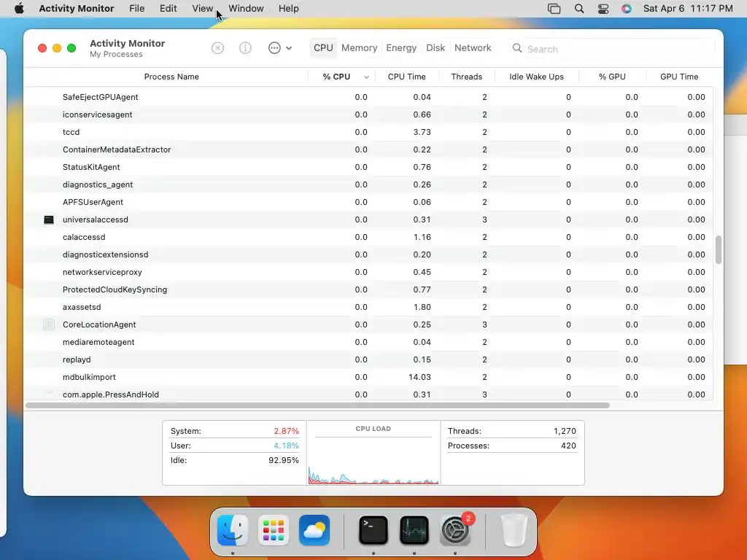Click the Threads count 1,270

click(x=565, y=431)
